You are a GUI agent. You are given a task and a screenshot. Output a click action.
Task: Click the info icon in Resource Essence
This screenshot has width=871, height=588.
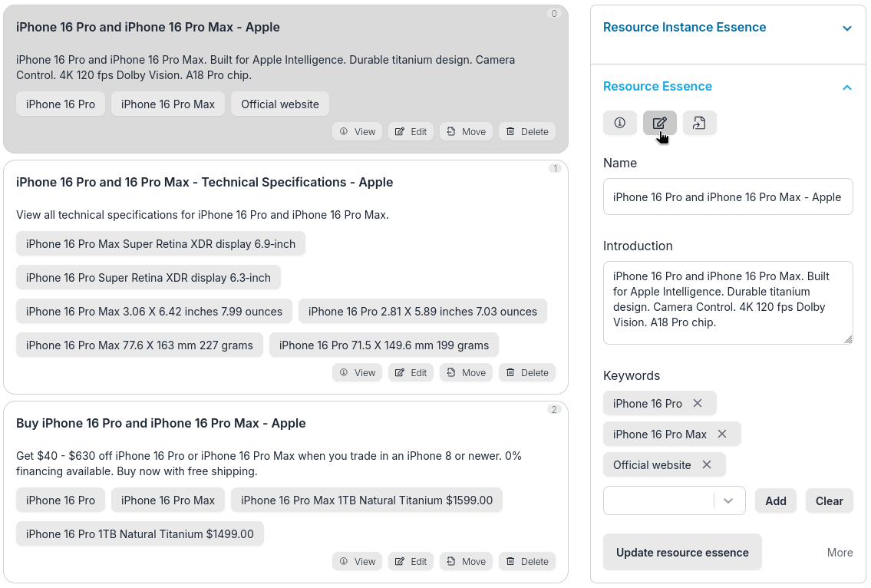click(620, 123)
